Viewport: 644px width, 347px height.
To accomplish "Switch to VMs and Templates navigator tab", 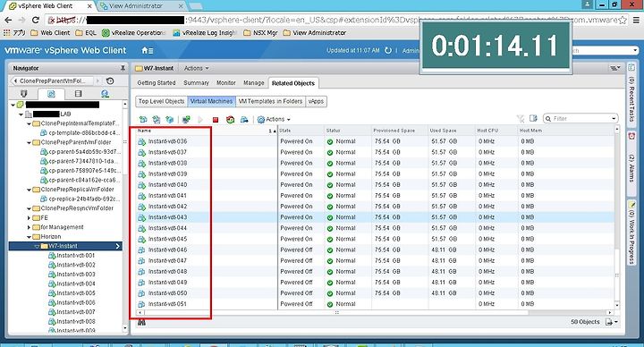I will (x=51, y=94).
